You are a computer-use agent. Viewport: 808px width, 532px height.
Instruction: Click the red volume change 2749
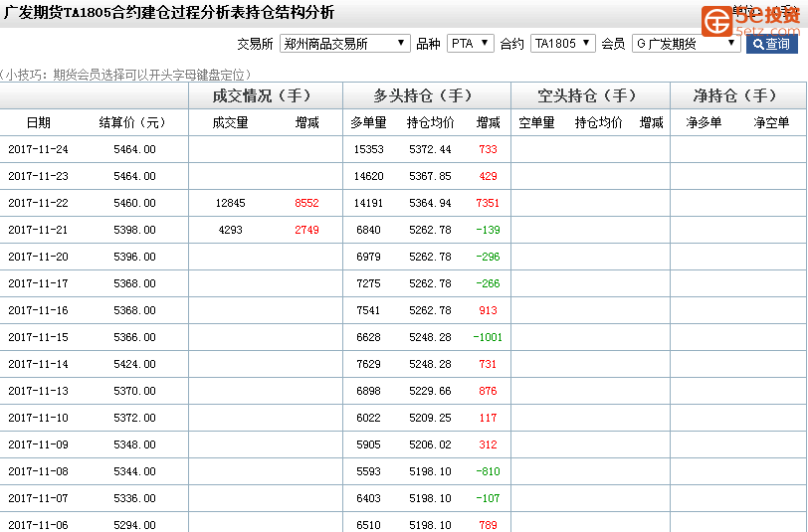tap(306, 230)
